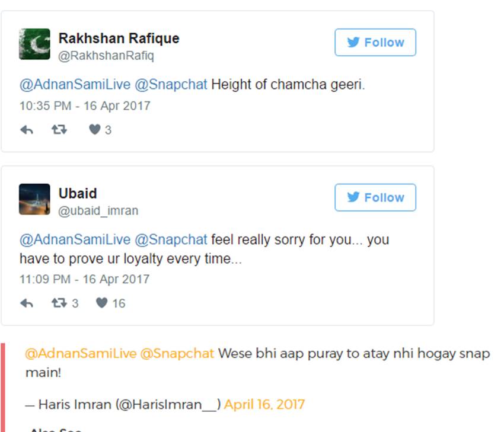Open the Rakhshan Rafique display name
Viewport: 504px width, 432px height.
pos(119,39)
